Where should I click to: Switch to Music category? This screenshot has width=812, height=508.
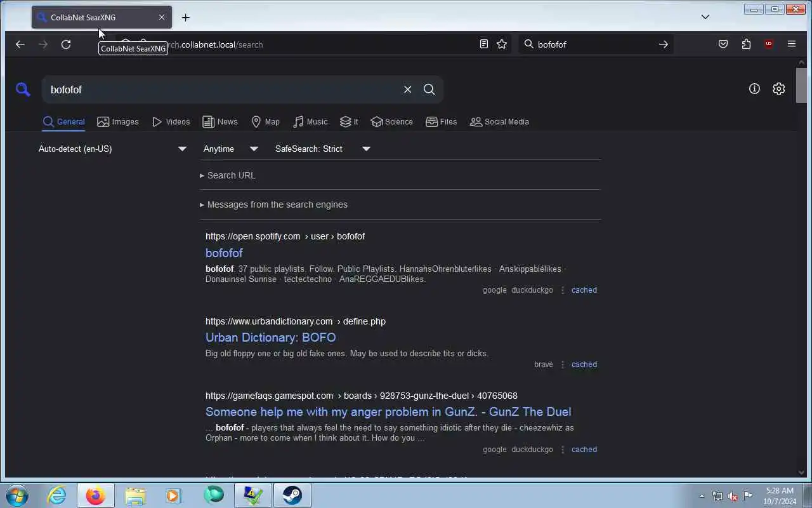point(310,122)
